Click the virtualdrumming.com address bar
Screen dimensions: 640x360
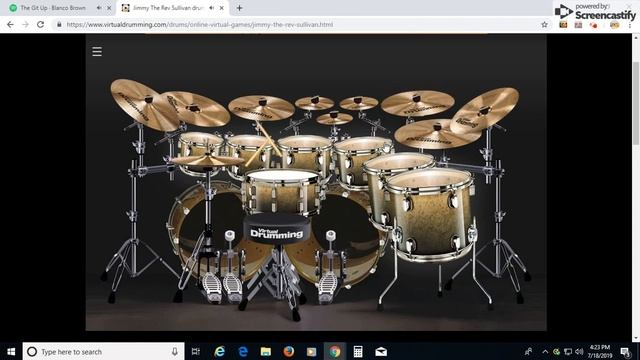[x=298, y=24]
